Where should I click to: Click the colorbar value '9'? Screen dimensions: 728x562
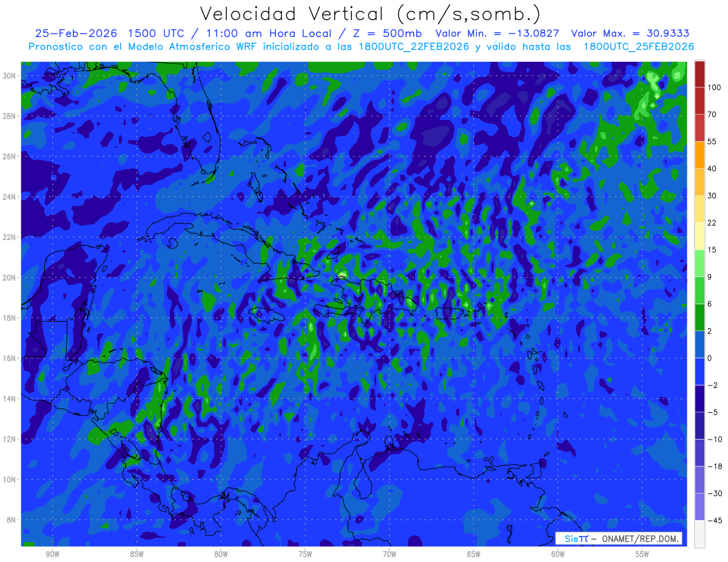(x=710, y=276)
